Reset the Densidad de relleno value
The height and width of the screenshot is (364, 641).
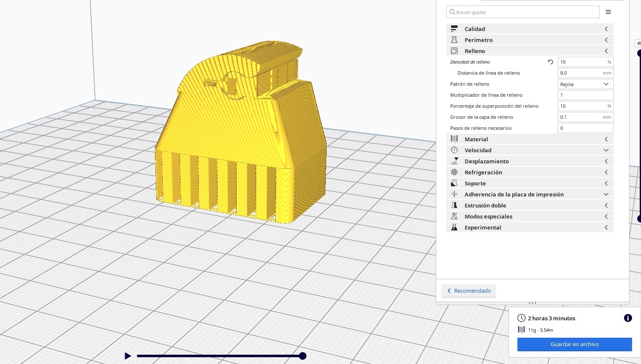[x=550, y=62]
